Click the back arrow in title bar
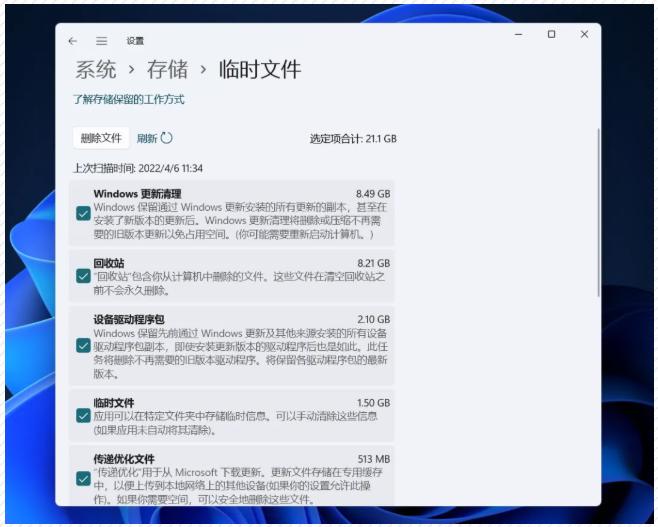This screenshot has height=527, width=658. [x=73, y=40]
